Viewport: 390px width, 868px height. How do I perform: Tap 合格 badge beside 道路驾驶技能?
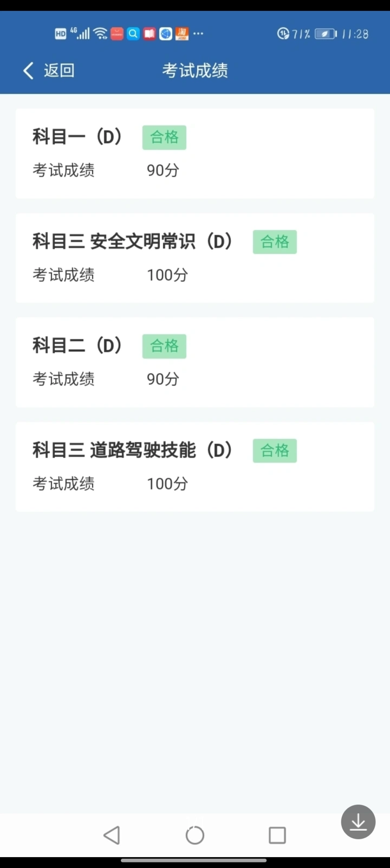tap(275, 451)
